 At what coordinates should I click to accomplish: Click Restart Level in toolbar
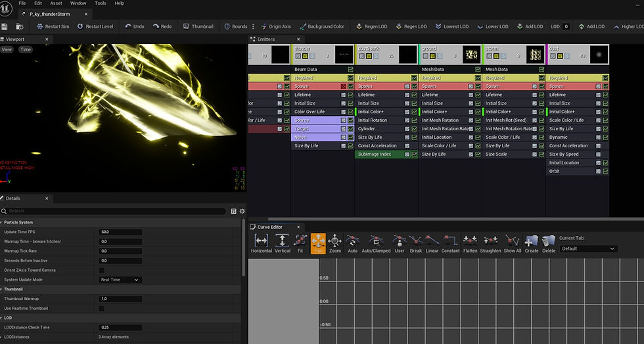[95, 26]
